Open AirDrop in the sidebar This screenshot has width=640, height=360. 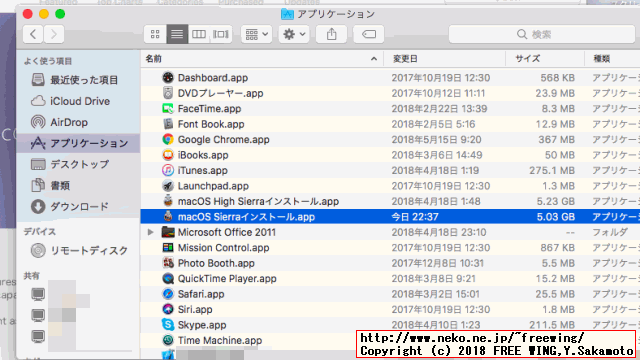tap(78, 122)
